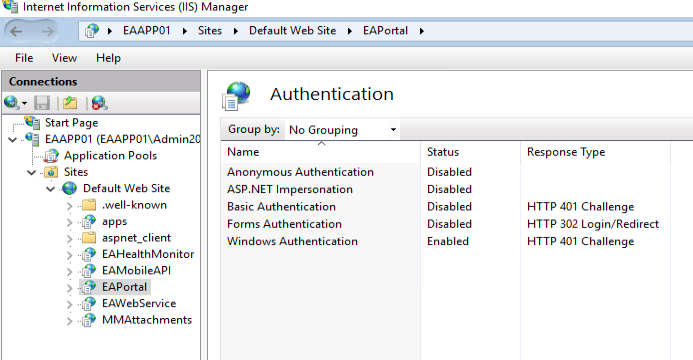Open the Help menu
This screenshot has width=693, height=360.
108,58
